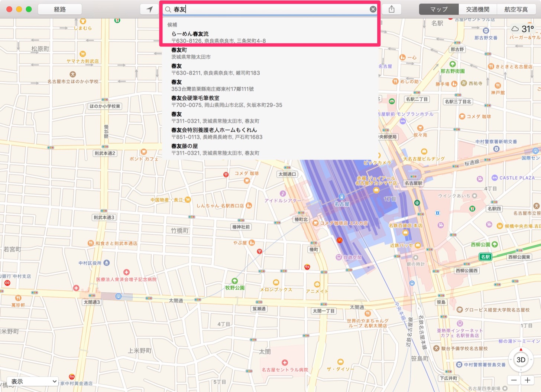
Task: Open the 表示 dropdown menu
Action: coord(33,381)
